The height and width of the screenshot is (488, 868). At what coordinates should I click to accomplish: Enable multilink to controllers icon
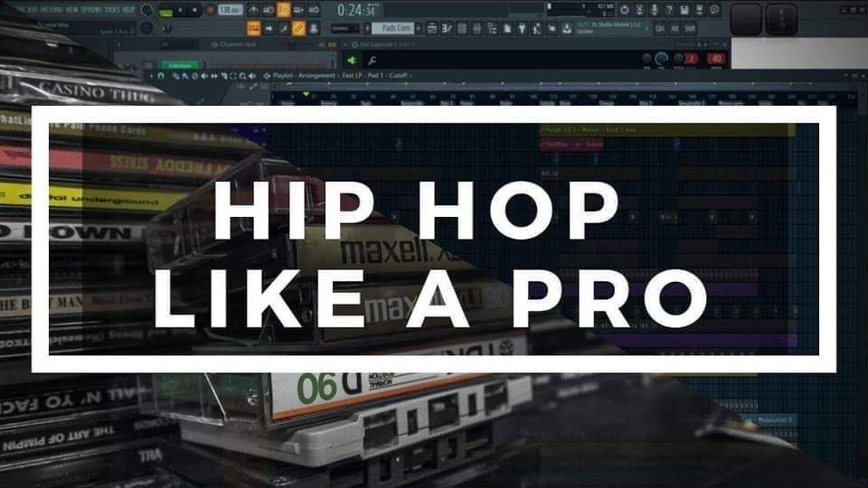[x=314, y=28]
